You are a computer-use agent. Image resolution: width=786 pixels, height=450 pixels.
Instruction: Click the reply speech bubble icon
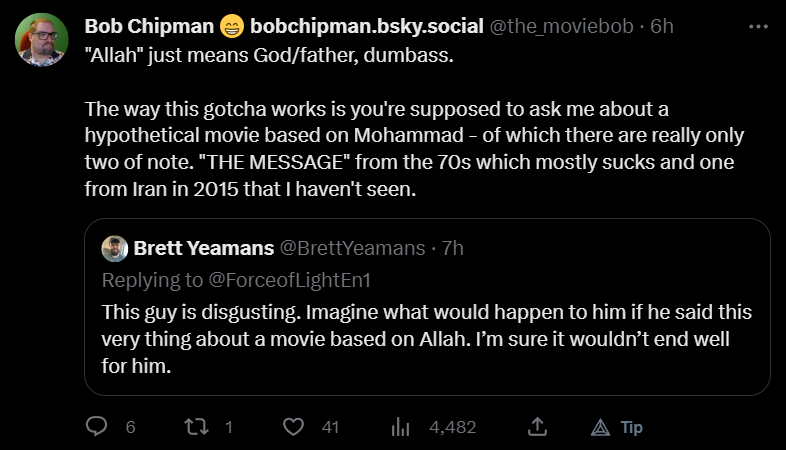[x=97, y=427]
